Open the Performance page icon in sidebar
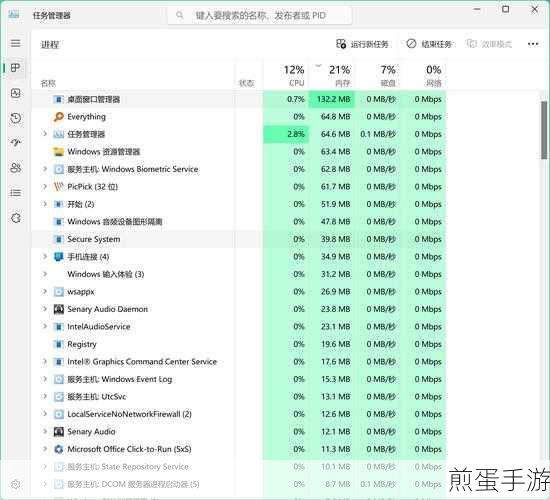This screenshot has height=500, width=550. click(x=15, y=93)
